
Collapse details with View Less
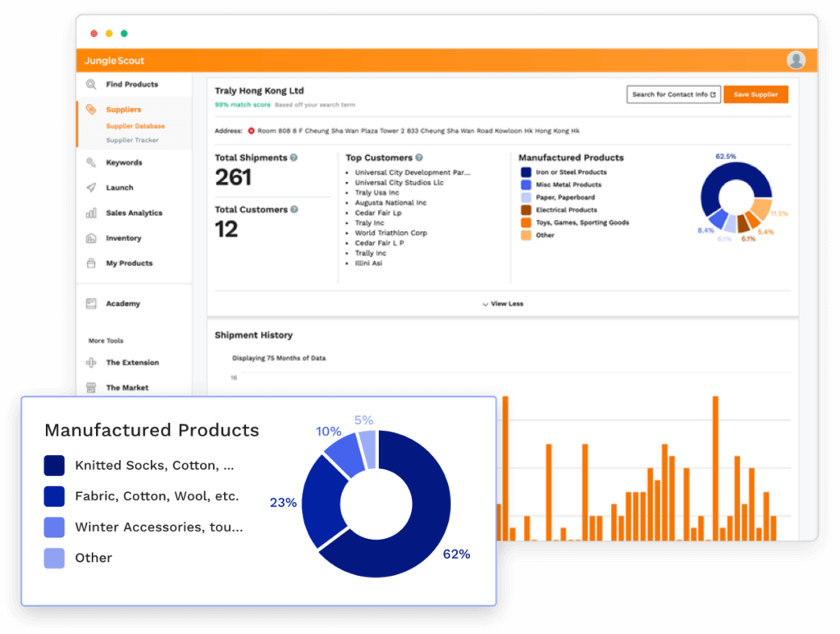(503, 303)
